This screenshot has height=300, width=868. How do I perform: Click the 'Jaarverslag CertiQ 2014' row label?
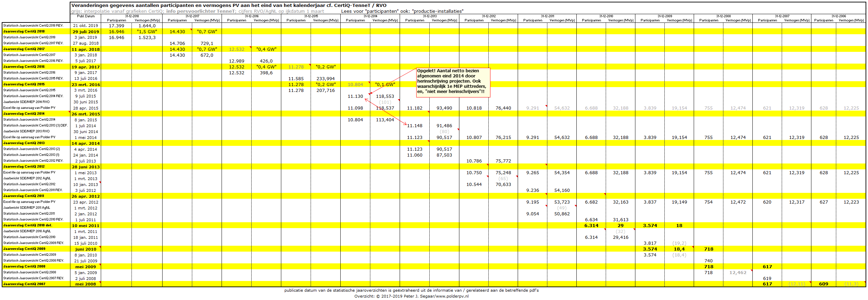pos(24,114)
